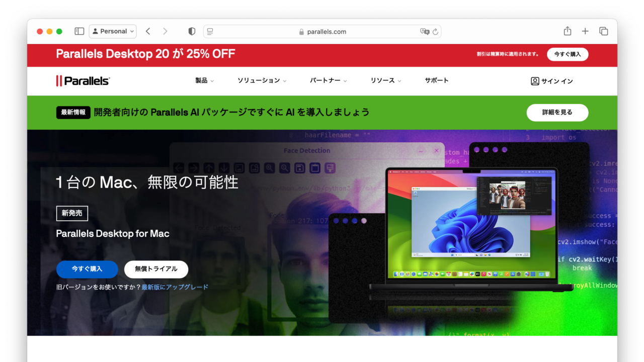Image resolution: width=644 pixels, height=362 pixels.
Task: Click the 新発売 label
Action: point(72,213)
